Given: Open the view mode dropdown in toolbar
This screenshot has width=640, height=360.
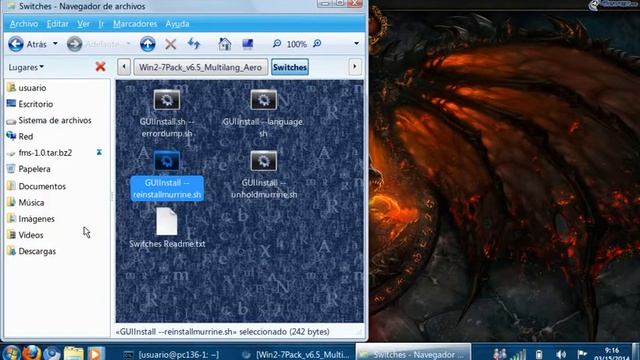Looking at the screenshot, I should (356, 44).
